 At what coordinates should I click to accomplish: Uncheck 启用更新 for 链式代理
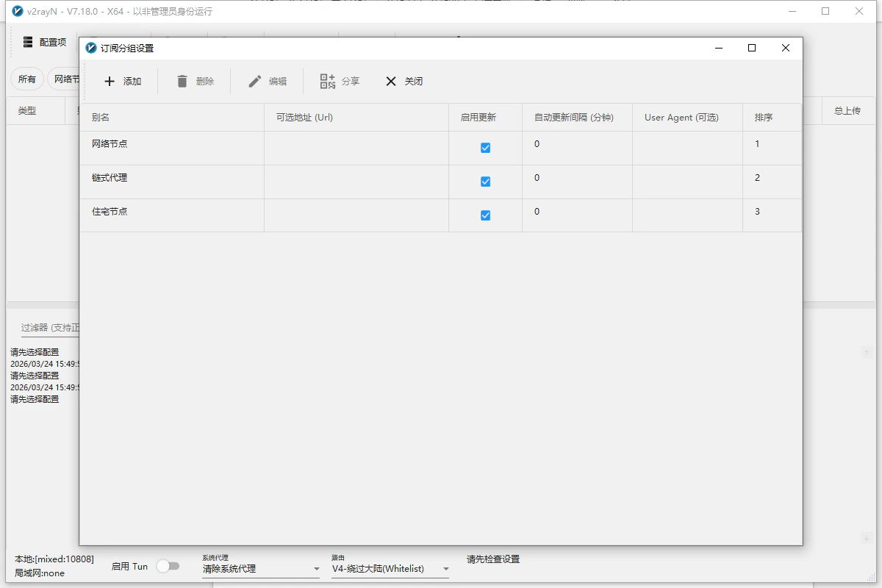click(485, 182)
